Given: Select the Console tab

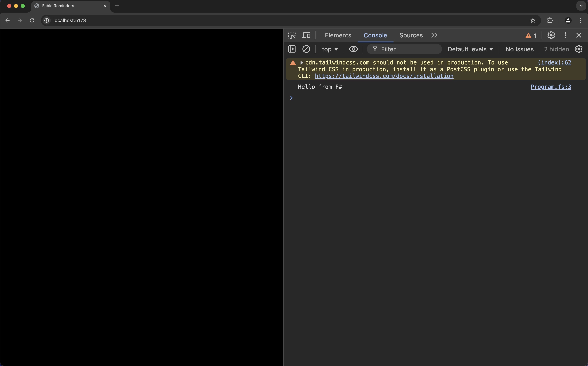Looking at the screenshot, I should pyautogui.click(x=375, y=35).
